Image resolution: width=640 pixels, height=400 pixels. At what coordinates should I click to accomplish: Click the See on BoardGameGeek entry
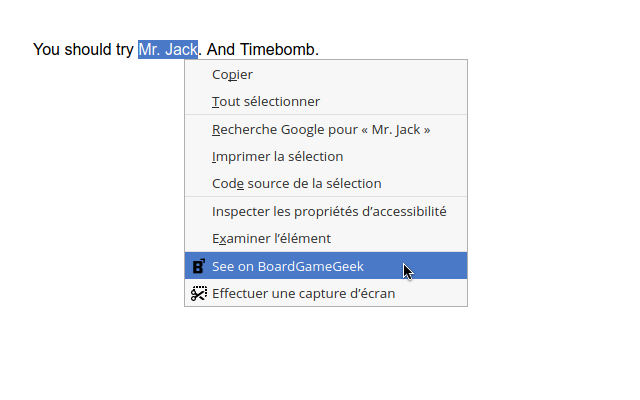(288, 266)
